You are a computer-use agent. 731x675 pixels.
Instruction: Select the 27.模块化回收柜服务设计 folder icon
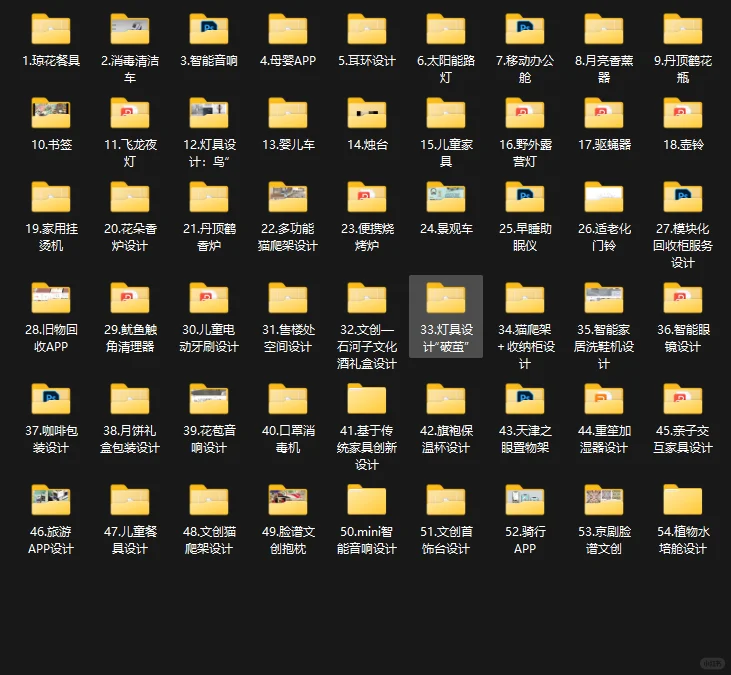683,197
